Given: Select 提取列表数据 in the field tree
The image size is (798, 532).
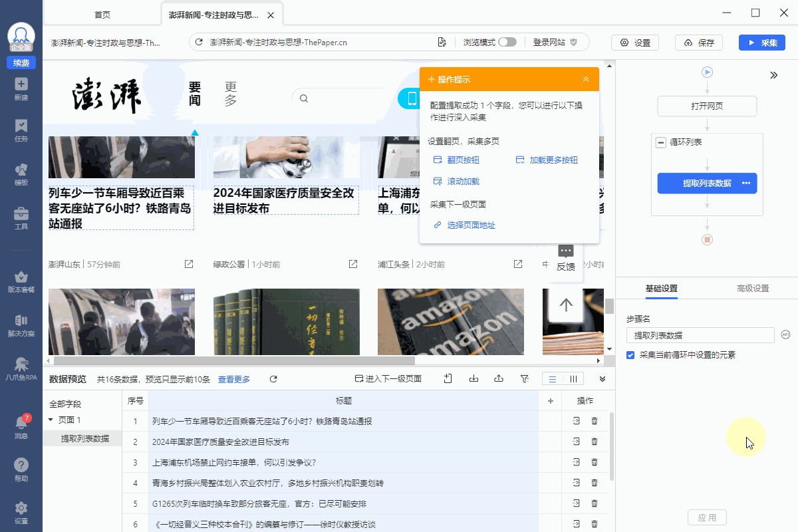Looking at the screenshot, I should (84, 438).
